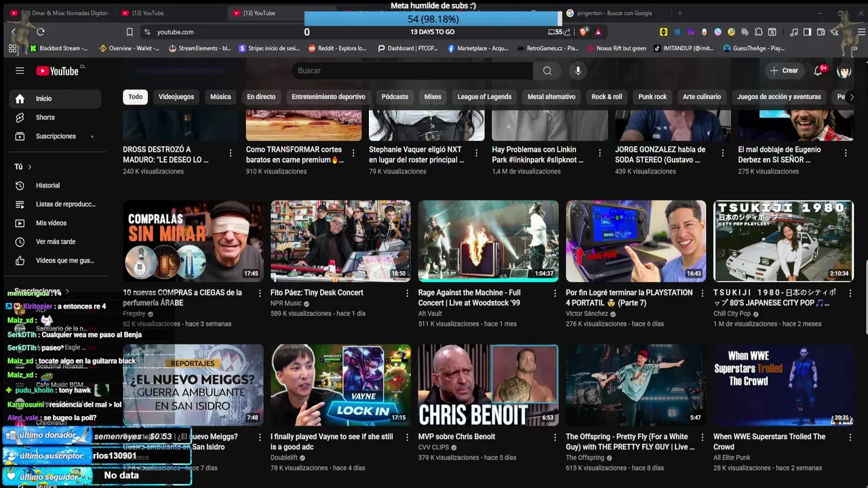
Task: Open the Alt Vault channel link
Action: tap(430, 313)
